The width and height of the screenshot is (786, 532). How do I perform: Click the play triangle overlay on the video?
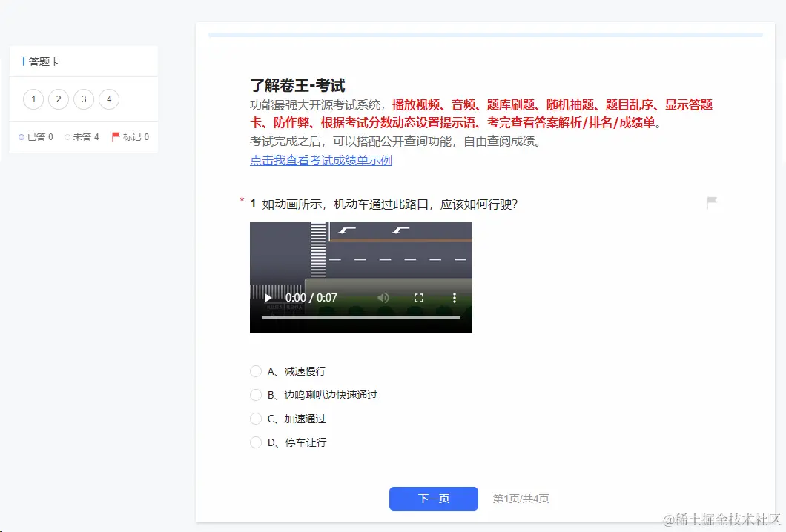point(268,297)
